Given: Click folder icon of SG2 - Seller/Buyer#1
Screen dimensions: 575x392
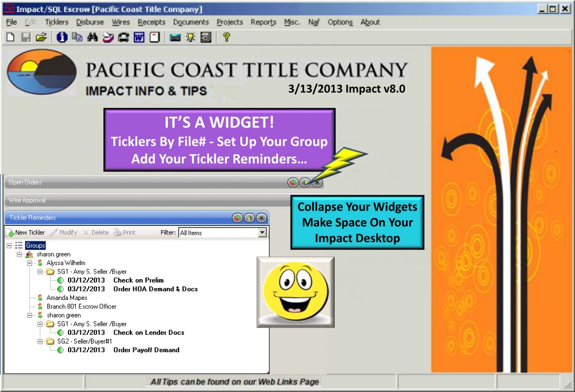Looking at the screenshot, I should coord(50,341).
